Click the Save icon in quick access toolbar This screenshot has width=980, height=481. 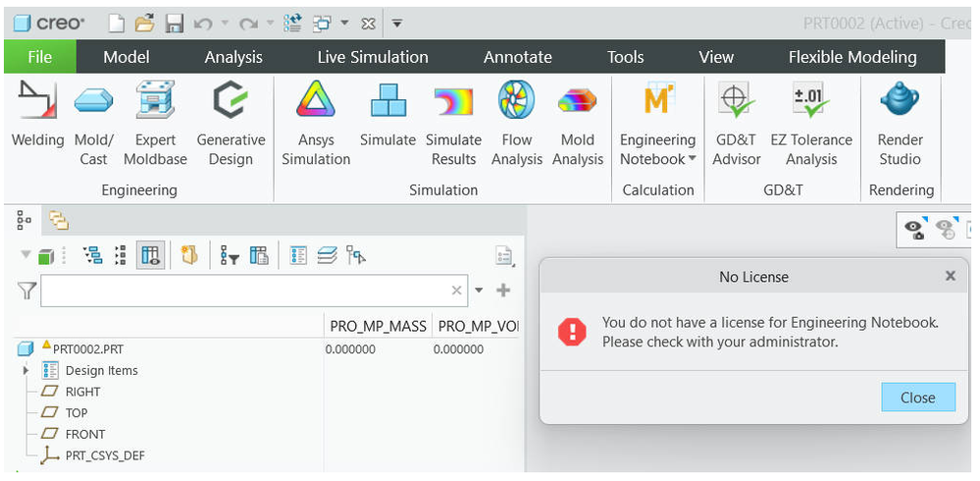175,23
